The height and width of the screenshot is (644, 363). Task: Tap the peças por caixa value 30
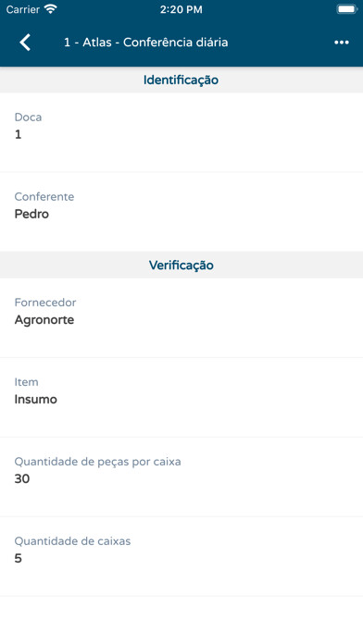click(22, 479)
